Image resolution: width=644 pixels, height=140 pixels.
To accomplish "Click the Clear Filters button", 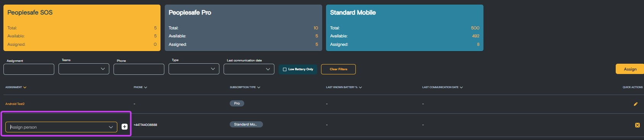I will click(338, 69).
